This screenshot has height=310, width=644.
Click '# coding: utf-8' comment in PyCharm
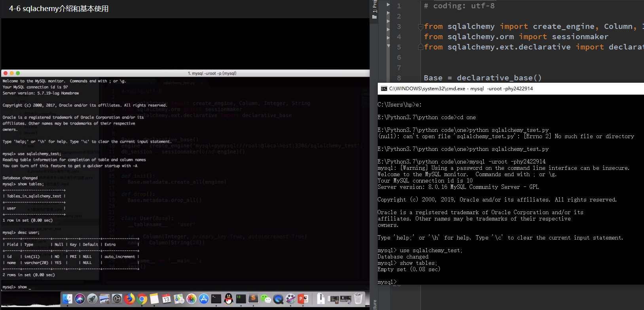click(459, 6)
